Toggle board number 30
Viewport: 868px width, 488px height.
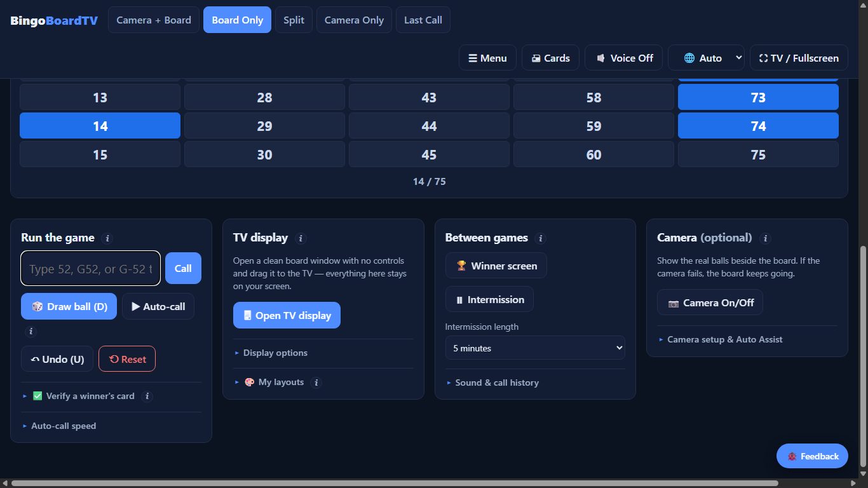pyautogui.click(x=264, y=154)
